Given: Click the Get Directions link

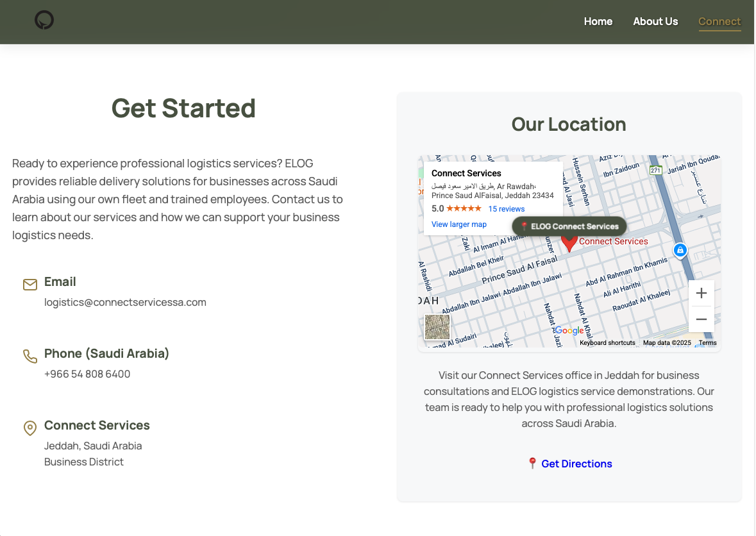Looking at the screenshot, I should (576, 464).
